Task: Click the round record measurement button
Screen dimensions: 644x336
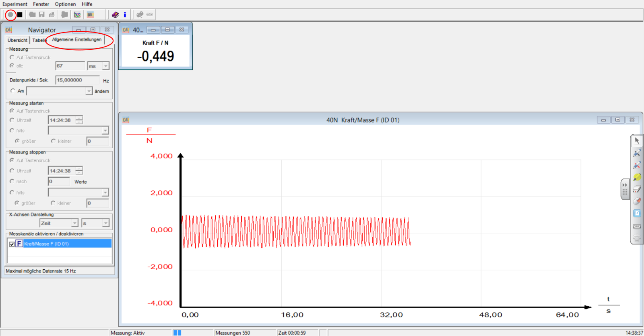Action: tap(10, 15)
